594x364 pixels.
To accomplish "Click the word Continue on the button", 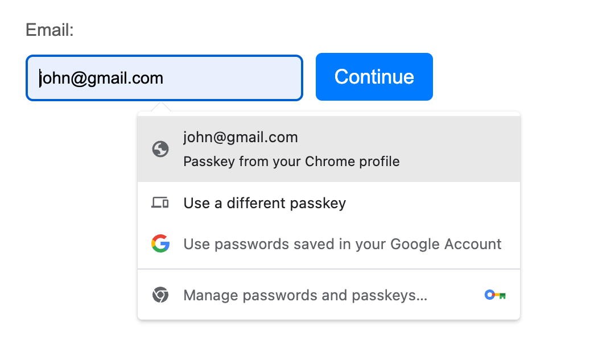I will pos(374,77).
